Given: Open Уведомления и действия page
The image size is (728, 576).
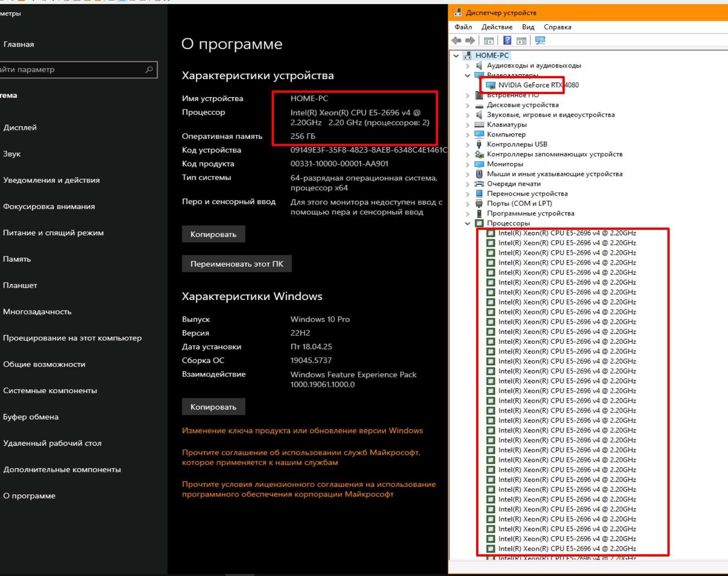Looking at the screenshot, I should pos(51,180).
